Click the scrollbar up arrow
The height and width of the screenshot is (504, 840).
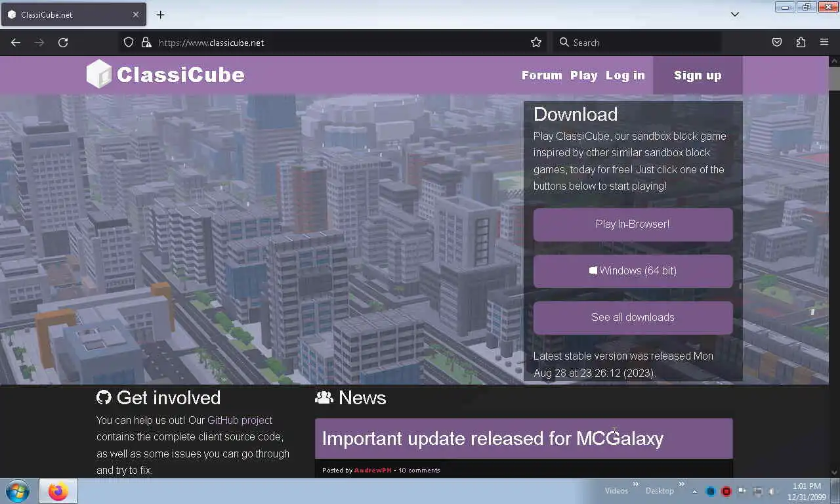point(834,61)
